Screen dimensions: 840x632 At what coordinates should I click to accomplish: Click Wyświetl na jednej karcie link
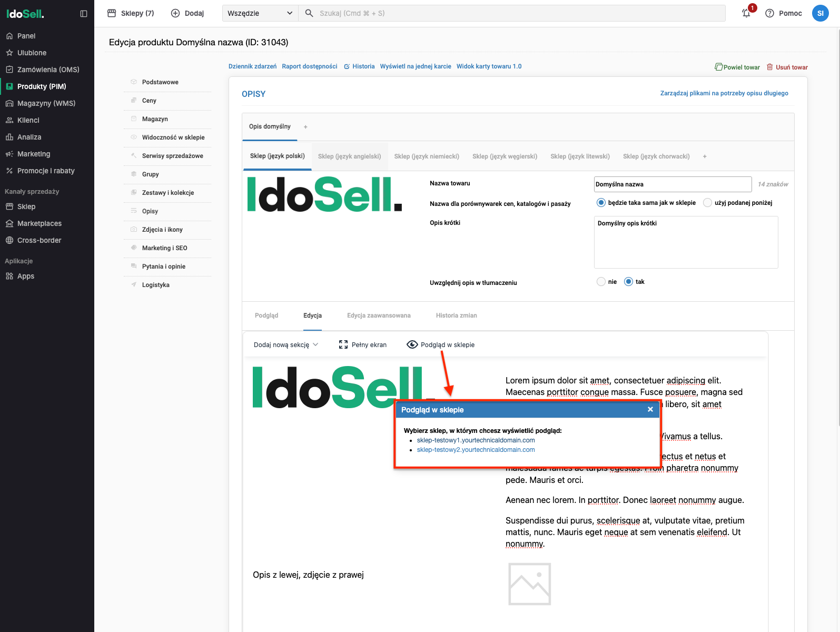(x=416, y=66)
